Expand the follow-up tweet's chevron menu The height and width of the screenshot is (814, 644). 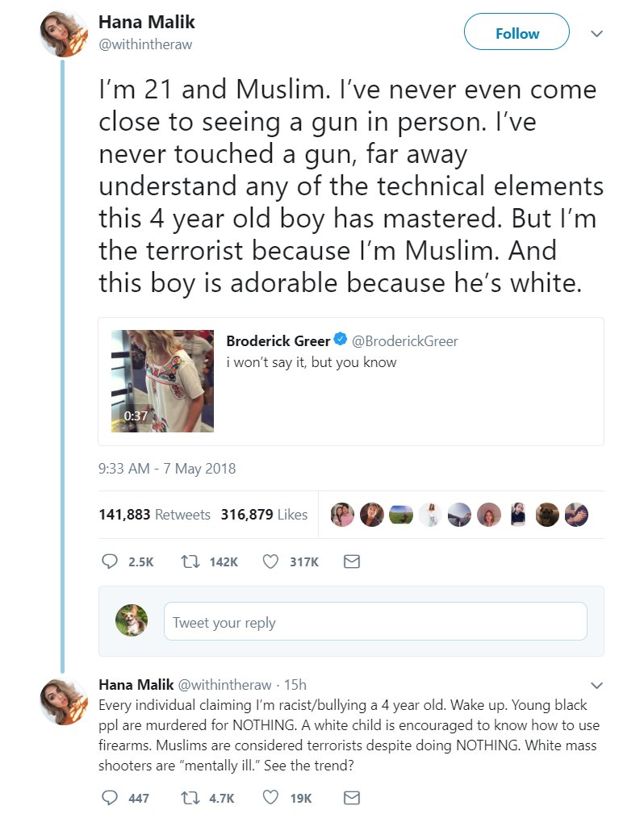click(597, 686)
